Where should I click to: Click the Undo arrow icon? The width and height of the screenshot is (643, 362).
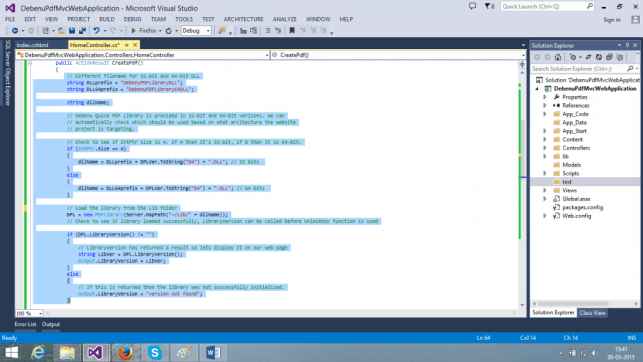click(96, 31)
